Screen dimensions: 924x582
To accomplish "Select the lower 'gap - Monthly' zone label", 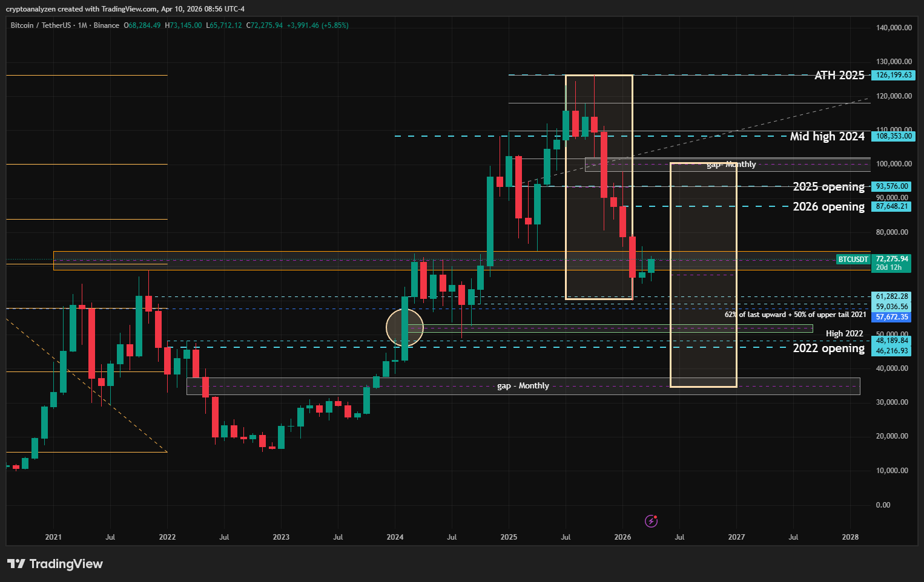I will [523, 386].
